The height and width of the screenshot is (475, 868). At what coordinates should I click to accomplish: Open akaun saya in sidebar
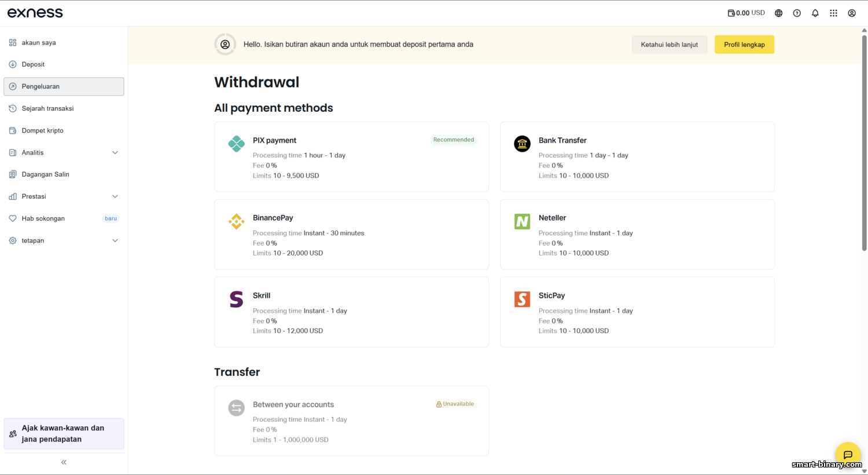click(64, 42)
